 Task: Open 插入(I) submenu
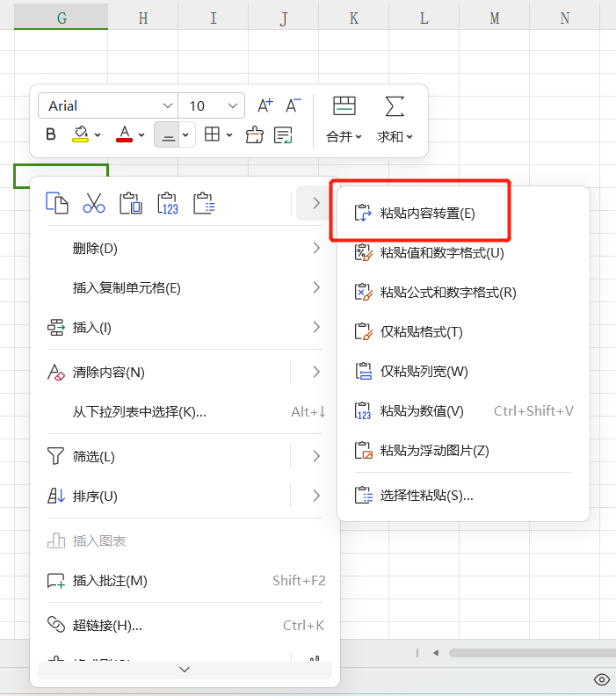[x=185, y=328]
